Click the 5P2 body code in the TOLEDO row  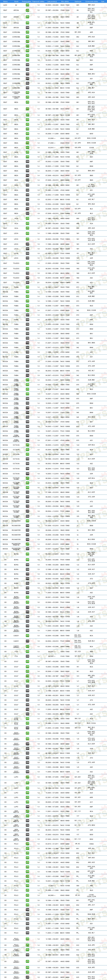tap(78, 283)
